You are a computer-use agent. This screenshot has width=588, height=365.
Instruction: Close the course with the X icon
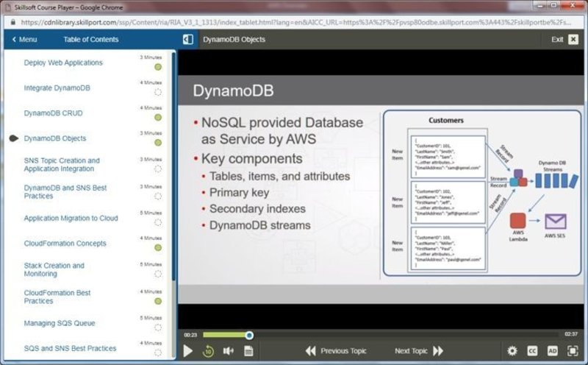point(573,40)
